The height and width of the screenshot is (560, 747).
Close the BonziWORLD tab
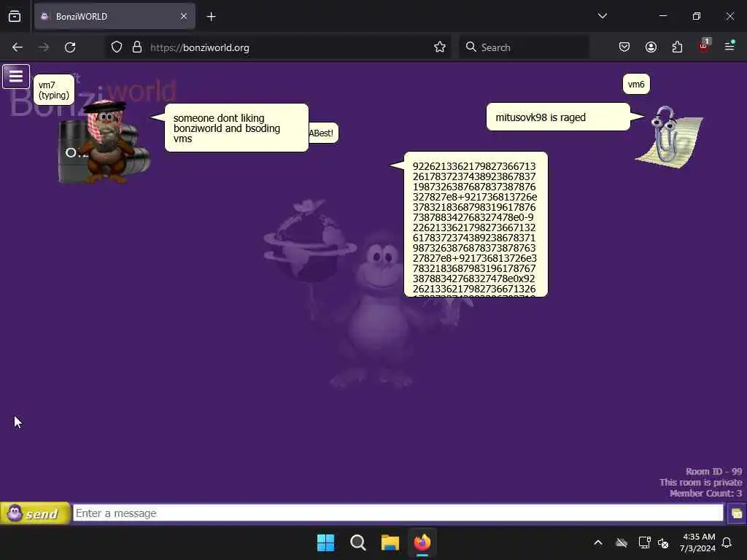coord(184,16)
